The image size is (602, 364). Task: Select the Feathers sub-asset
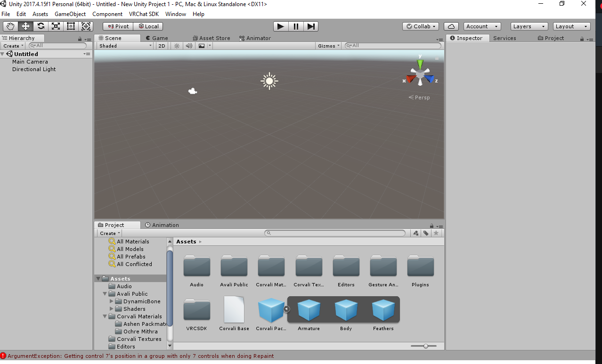click(383, 315)
